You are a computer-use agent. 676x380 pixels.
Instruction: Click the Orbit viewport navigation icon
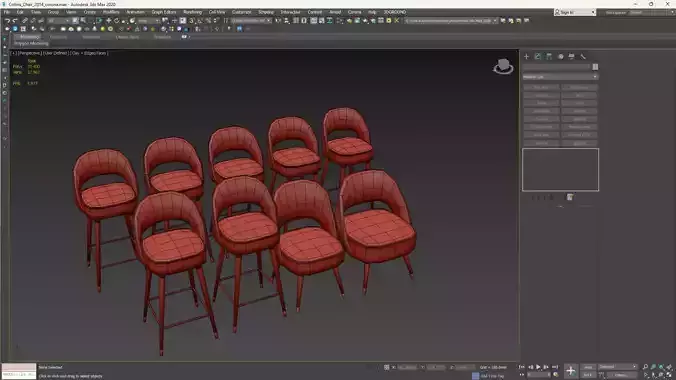(x=661, y=375)
